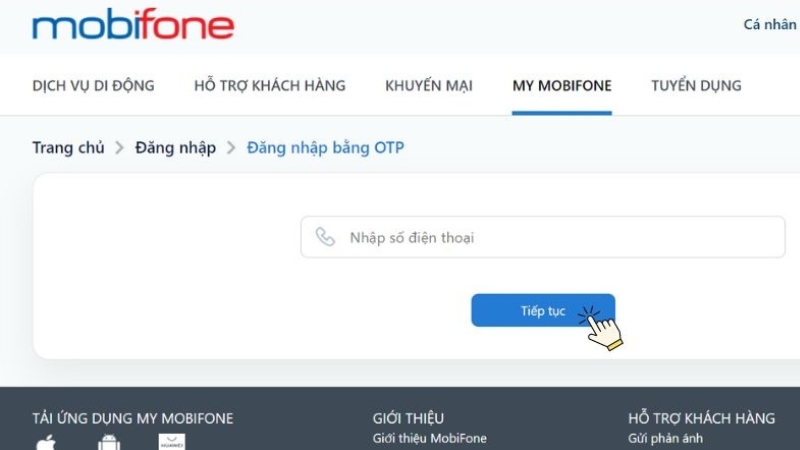Click the GIỚI THIỆU footer heading
This screenshot has width=800, height=450.
click(x=408, y=418)
